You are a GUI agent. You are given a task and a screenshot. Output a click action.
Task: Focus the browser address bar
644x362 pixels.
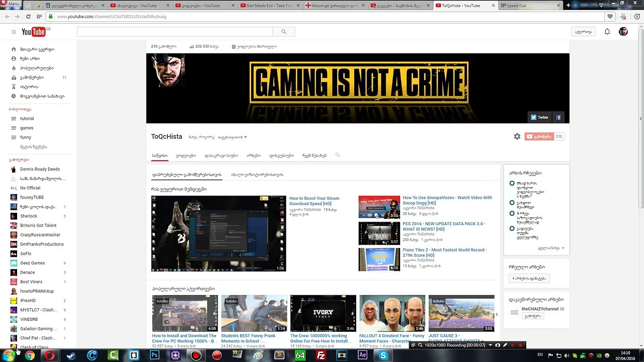click(x=326, y=17)
